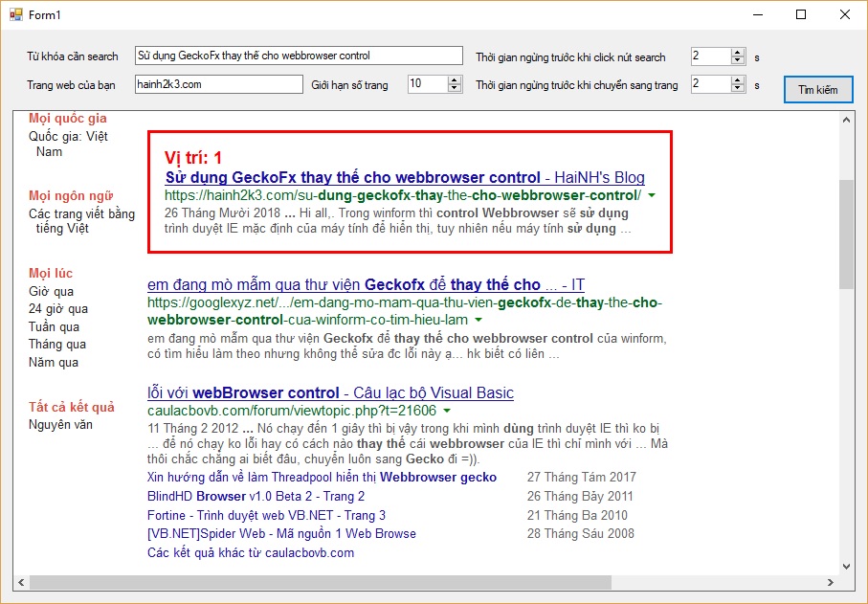This screenshot has height=604, width=868.
Task: Open BlindHD Browser v1.0 Beta 2 sublink
Action: 256,496
